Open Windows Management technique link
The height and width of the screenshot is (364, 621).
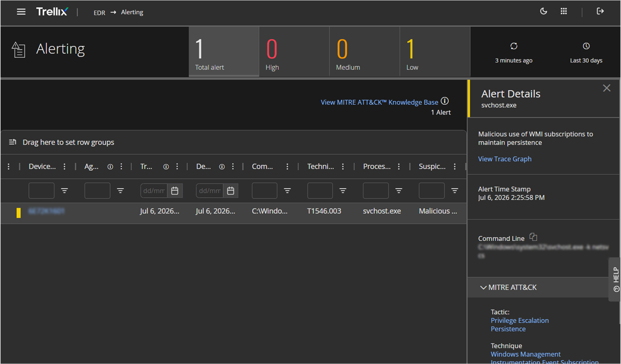point(544,358)
